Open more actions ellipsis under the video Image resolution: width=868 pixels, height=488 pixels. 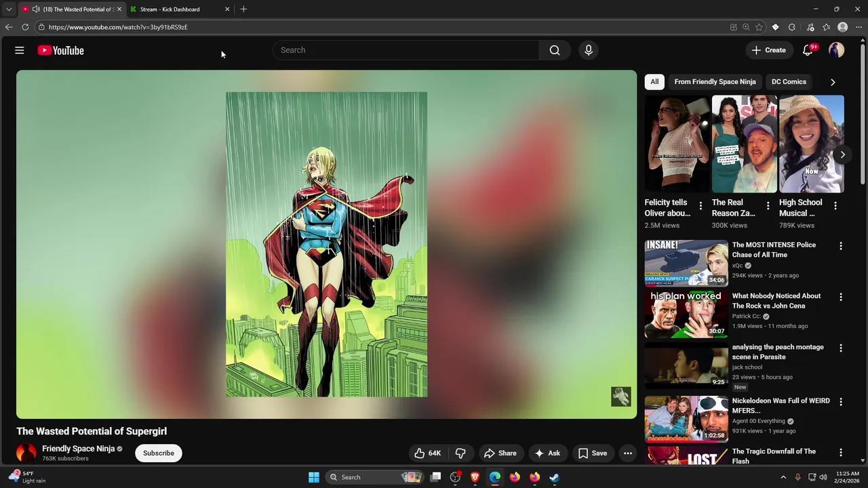628,453
